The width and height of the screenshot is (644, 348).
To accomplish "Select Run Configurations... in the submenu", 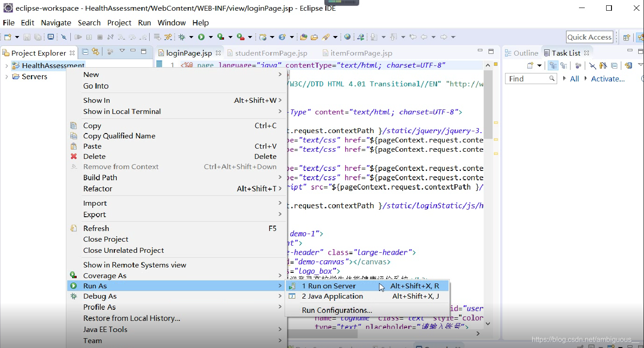I will (x=367, y=310).
